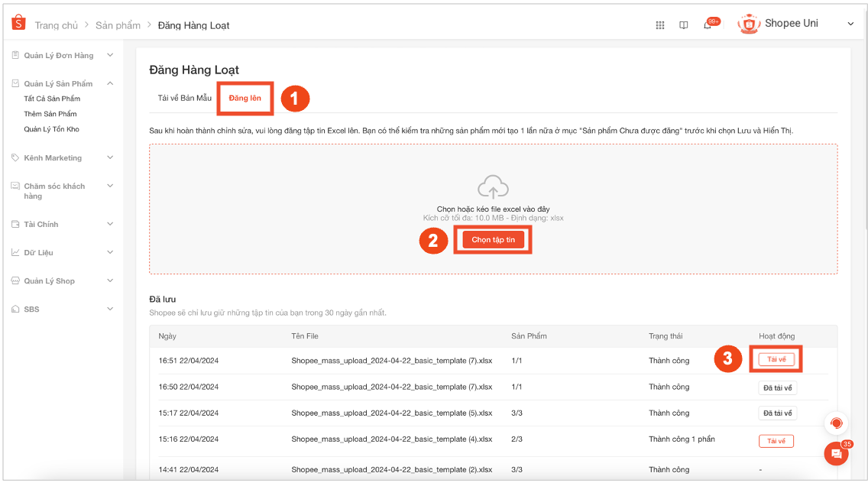868x483 pixels.
Task: Expand the Tài Chính sidebar section
Action: click(109, 223)
